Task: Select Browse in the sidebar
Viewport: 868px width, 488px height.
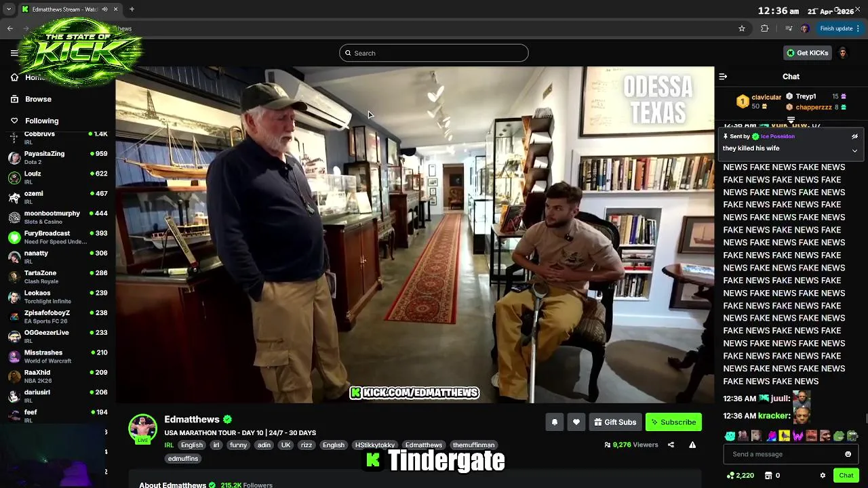Action: click(38, 99)
